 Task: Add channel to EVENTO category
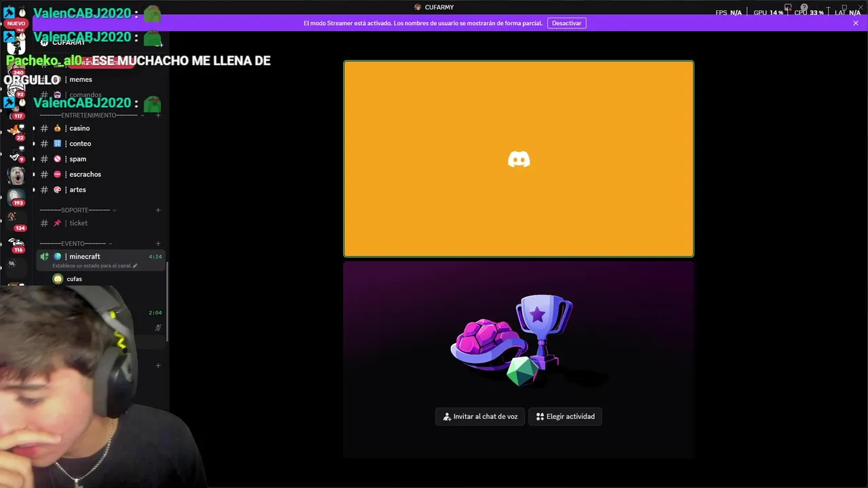[x=158, y=243]
